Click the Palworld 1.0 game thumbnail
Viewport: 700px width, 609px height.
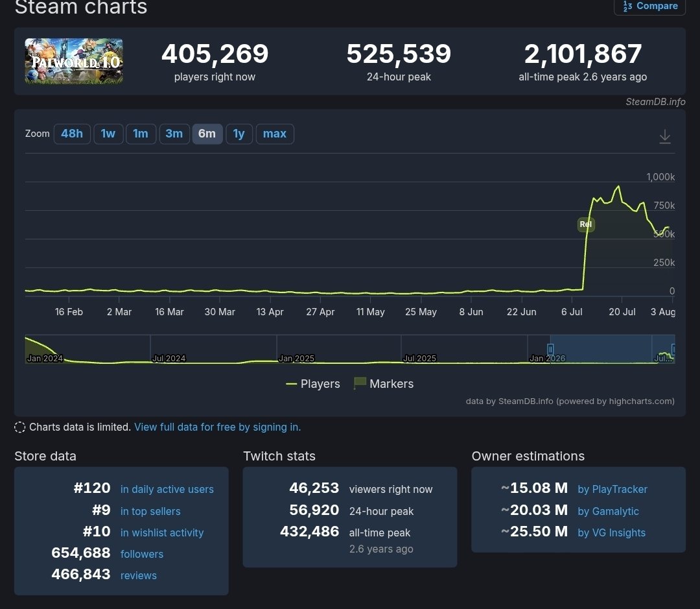click(x=74, y=61)
